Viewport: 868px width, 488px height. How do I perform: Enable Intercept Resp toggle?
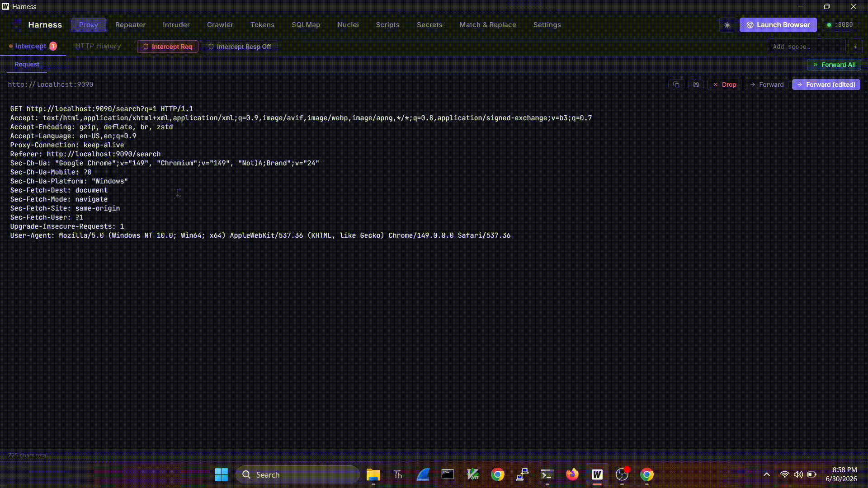[240, 47]
